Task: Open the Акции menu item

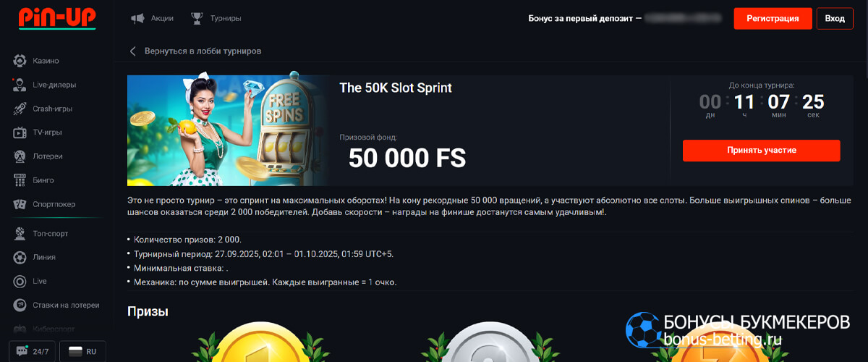Action: pos(152,18)
